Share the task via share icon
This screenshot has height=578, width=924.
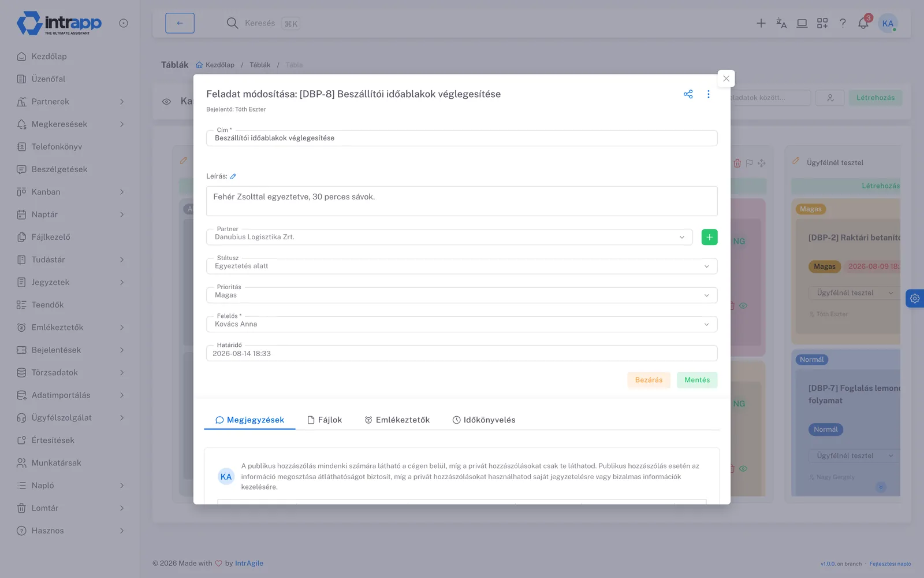coord(688,94)
